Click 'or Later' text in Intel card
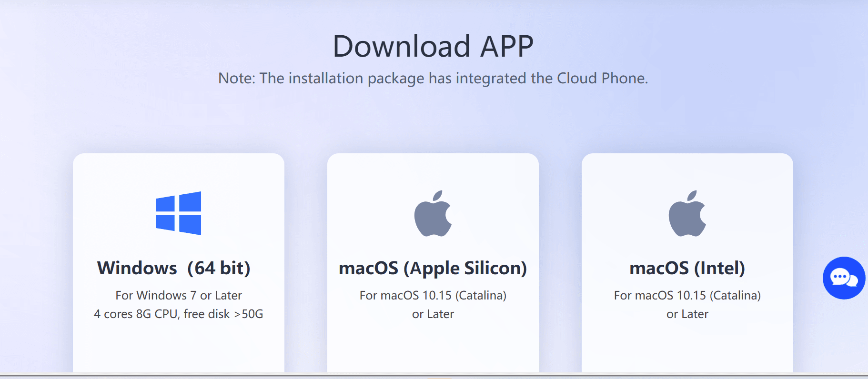 (687, 314)
